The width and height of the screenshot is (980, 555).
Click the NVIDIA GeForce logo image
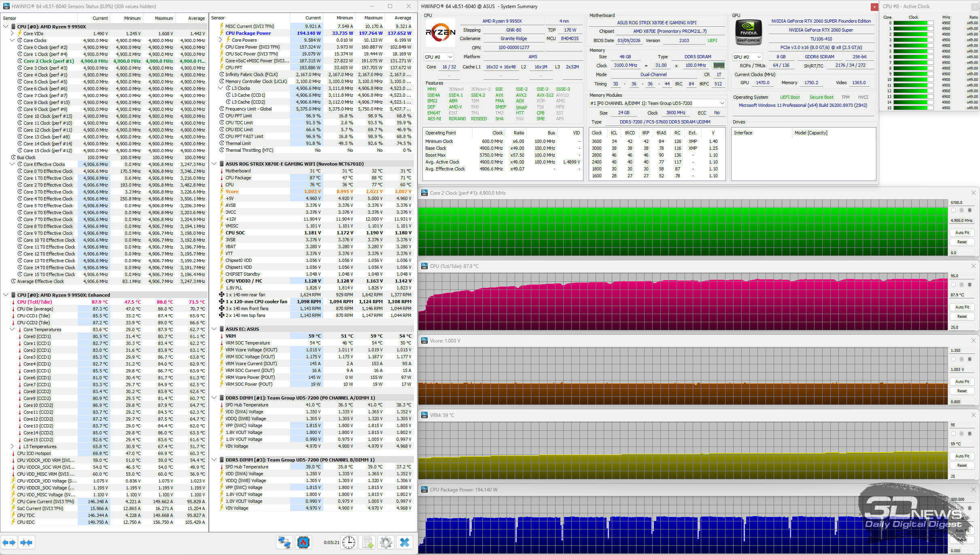click(x=749, y=32)
